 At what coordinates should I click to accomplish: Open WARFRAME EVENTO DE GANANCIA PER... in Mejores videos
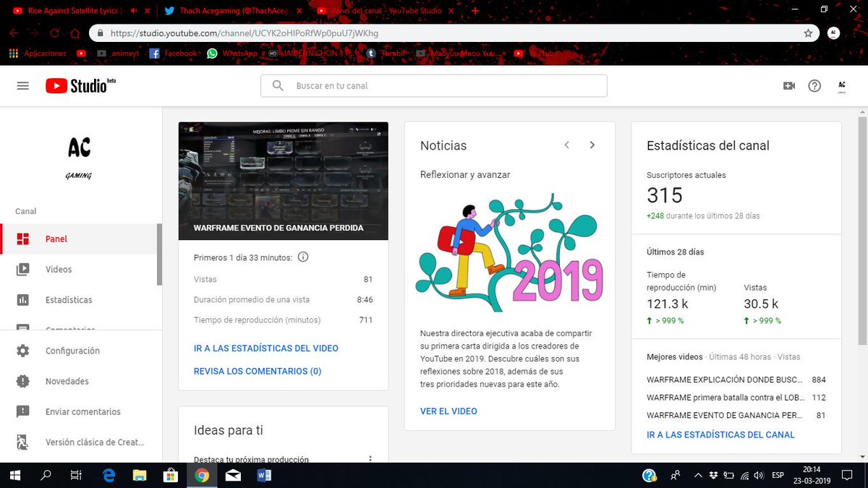coord(736,416)
